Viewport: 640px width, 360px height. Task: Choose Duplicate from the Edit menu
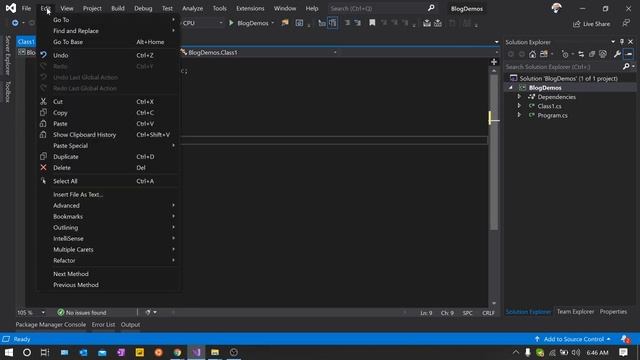tap(108, 157)
